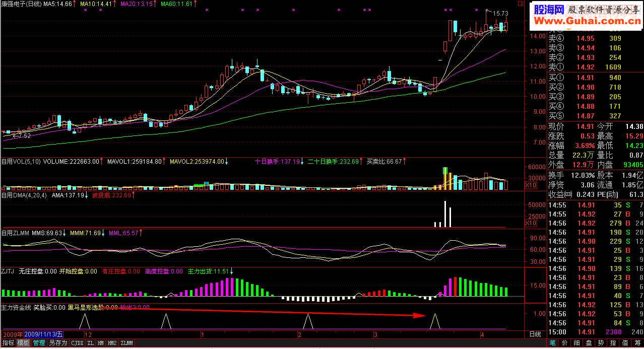644x349 pixels.
Task: Select the 卖① 14.92 order book row
Action: point(596,67)
